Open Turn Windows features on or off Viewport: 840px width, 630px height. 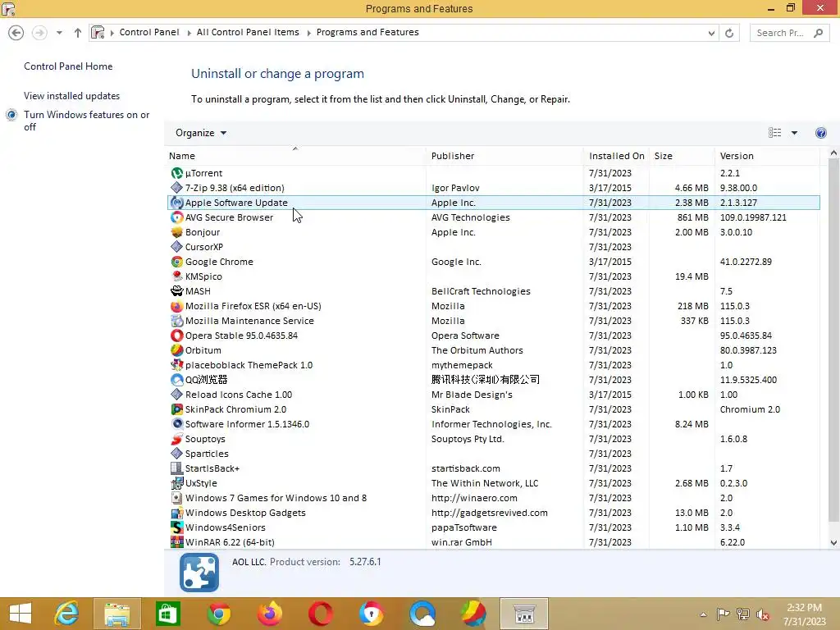tap(87, 121)
